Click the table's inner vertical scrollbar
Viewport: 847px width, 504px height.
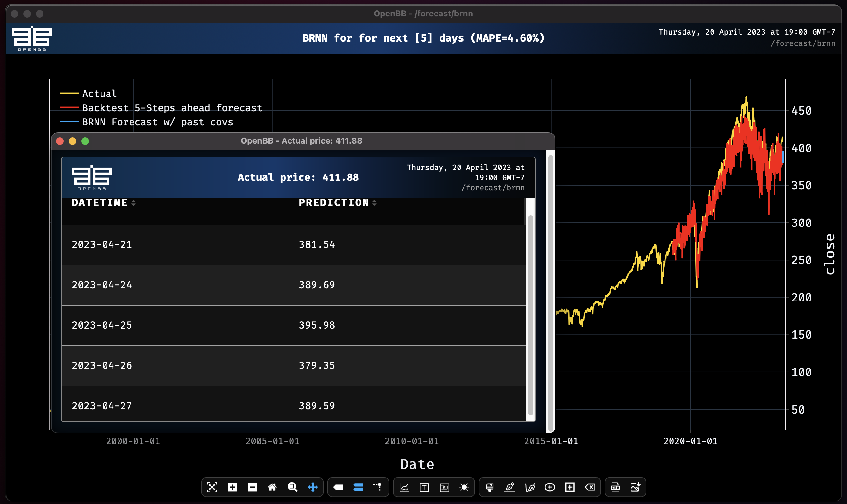[x=530, y=315]
